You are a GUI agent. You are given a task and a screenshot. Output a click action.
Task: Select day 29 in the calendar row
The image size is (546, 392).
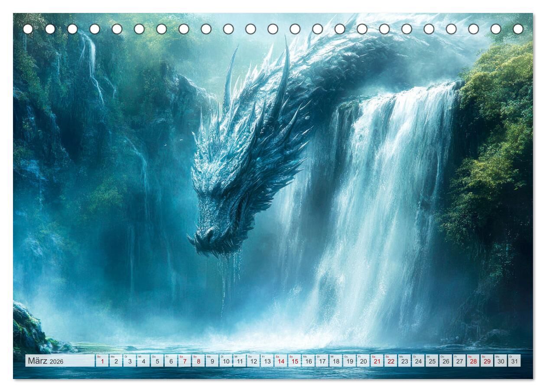(487, 361)
